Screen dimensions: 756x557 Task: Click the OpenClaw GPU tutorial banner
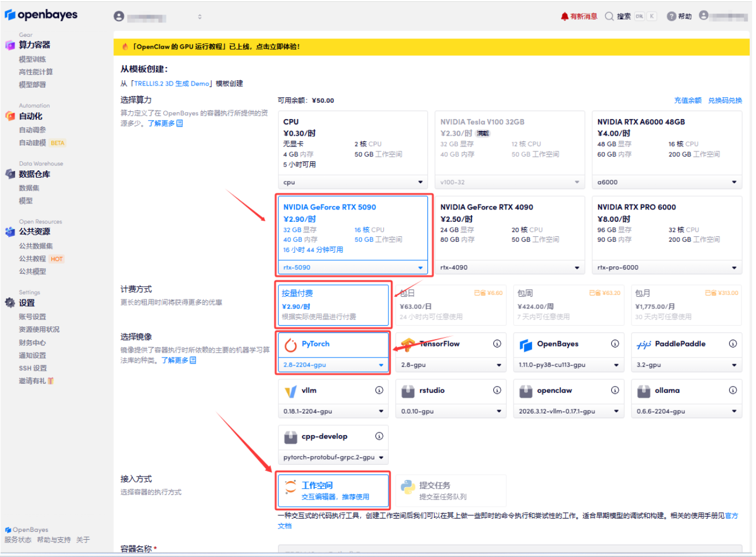[431, 47]
